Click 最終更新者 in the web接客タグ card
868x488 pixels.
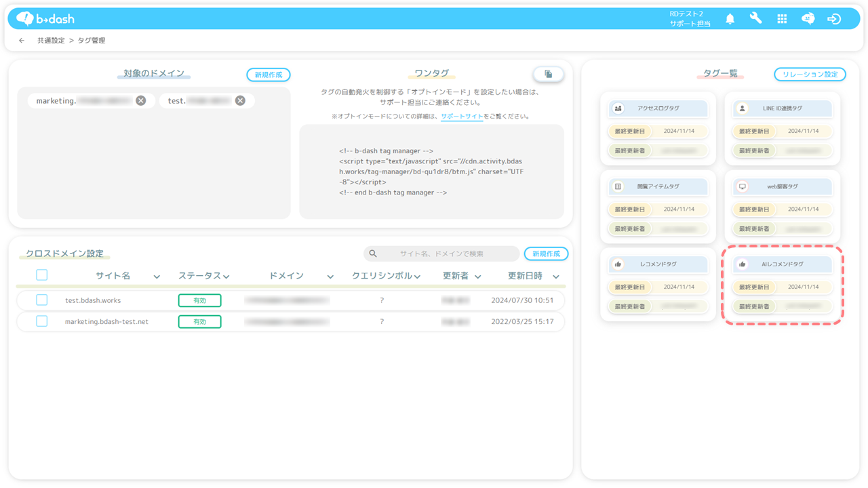point(753,228)
